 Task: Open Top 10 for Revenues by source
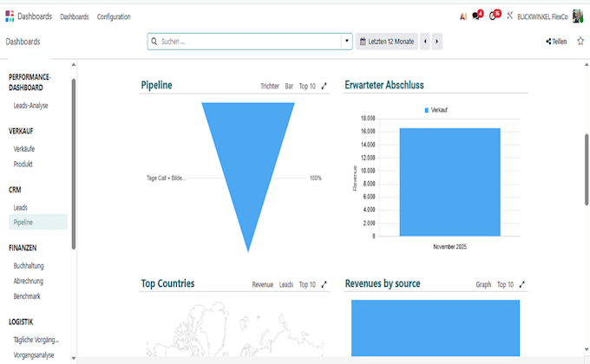[x=505, y=284]
